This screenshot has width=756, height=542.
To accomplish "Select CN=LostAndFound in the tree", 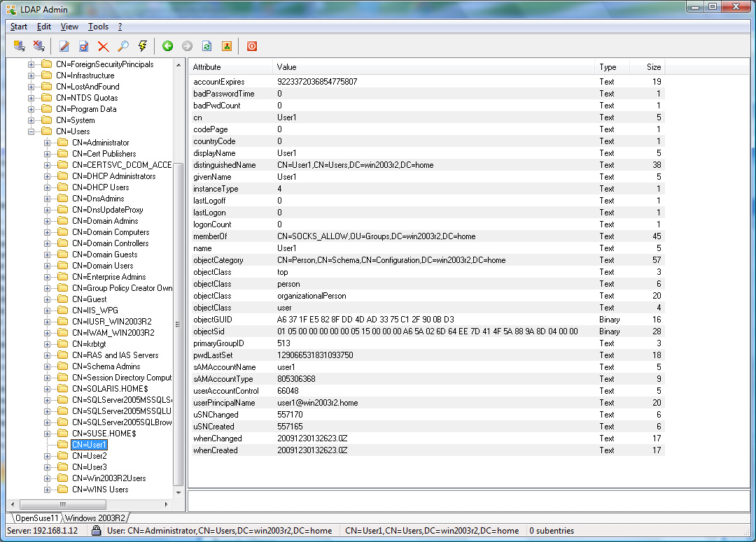I will tap(87, 86).
